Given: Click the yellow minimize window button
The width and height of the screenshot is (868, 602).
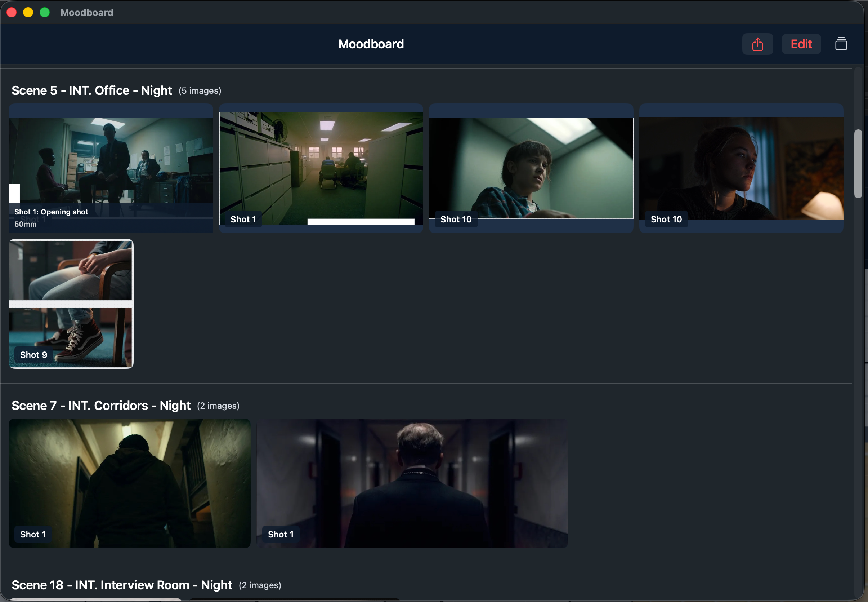Looking at the screenshot, I should pos(28,13).
